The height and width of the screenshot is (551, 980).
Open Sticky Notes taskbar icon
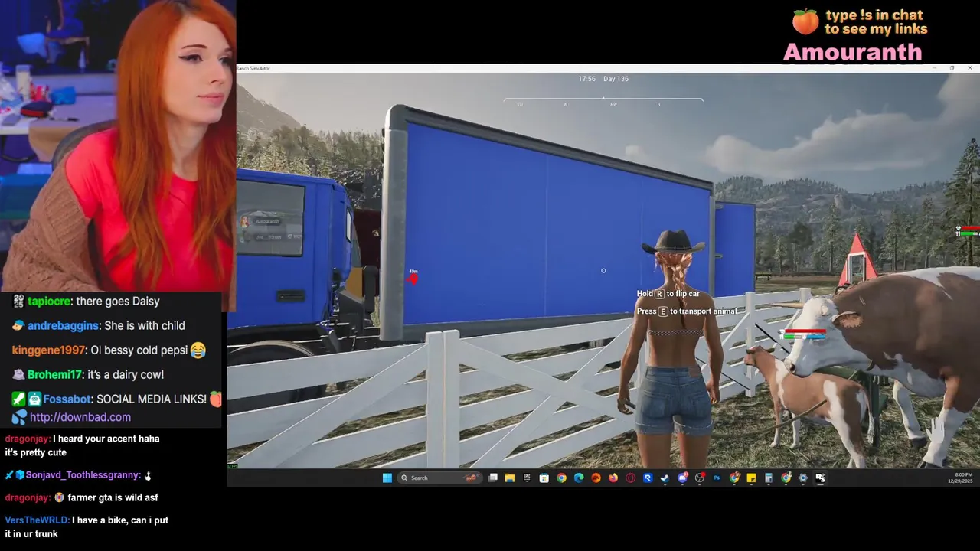click(x=751, y=478)
